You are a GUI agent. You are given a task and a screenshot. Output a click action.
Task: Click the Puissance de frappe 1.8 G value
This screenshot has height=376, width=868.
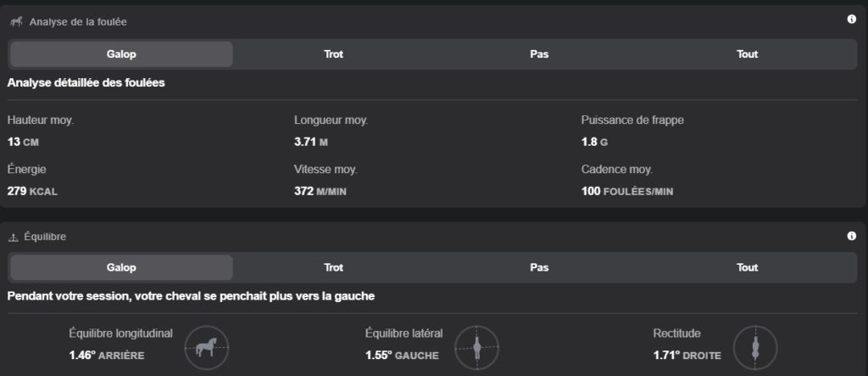pyautogui.click(x=594, y=142)
